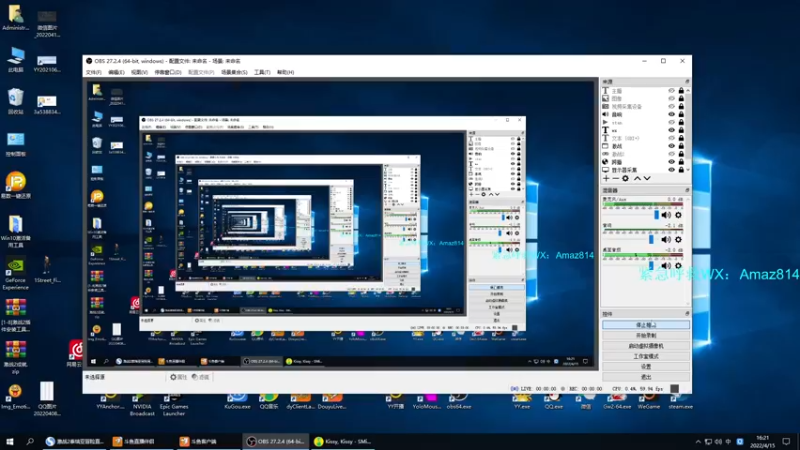Screen dimensions: 800x450
Task: Click the 退出 button in controls
Action: (x=646, y=377)
